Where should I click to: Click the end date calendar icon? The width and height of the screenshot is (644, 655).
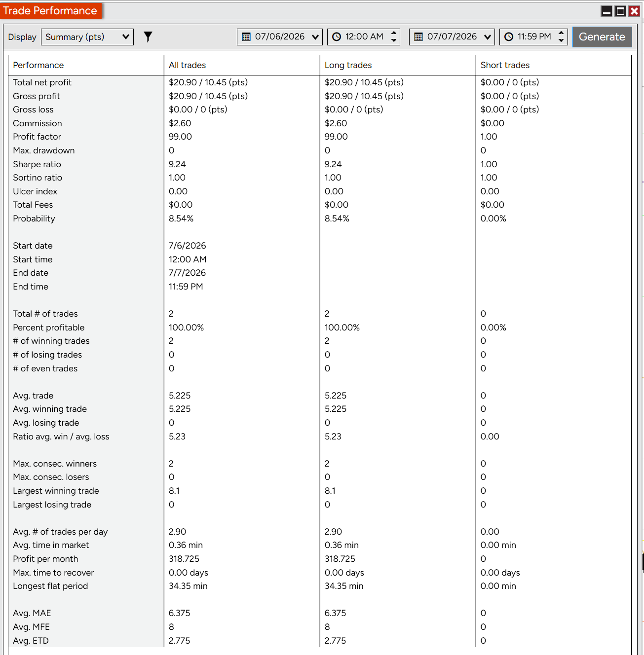click(418, 37)
